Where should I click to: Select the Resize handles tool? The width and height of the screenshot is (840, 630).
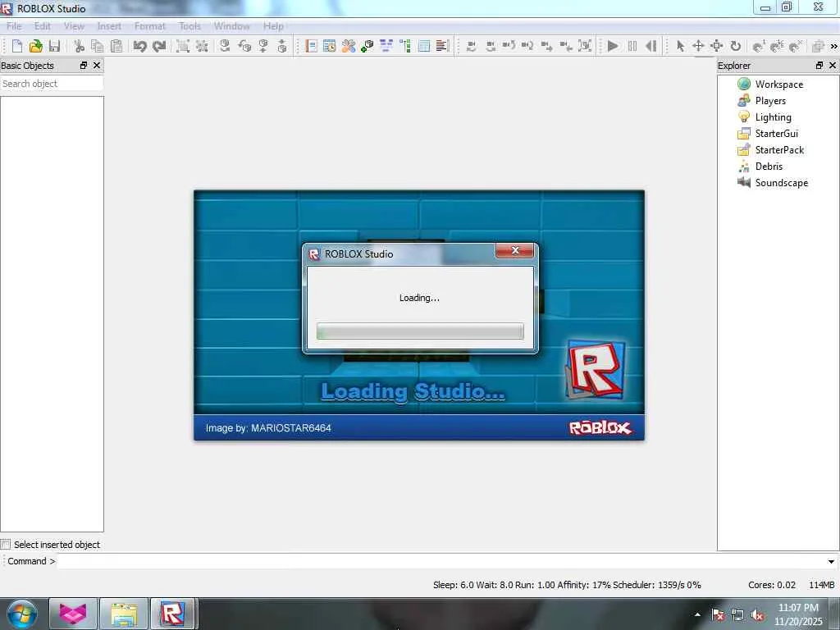coord(717,46)
